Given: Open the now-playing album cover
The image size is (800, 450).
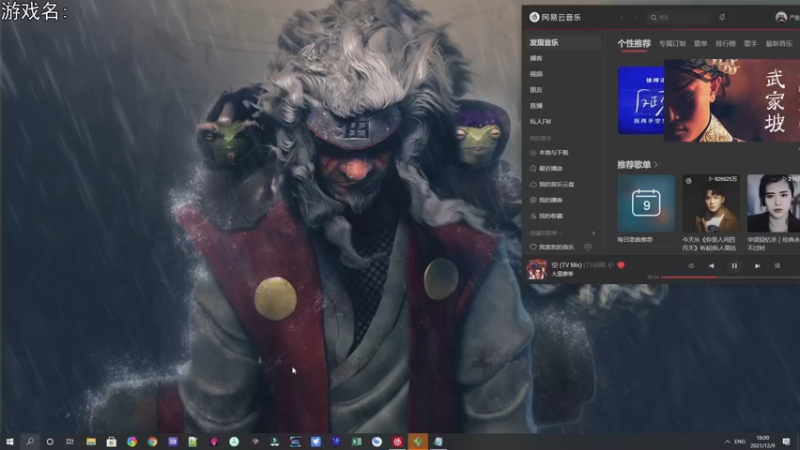Looking at the screenshot, I should point(537,269).
